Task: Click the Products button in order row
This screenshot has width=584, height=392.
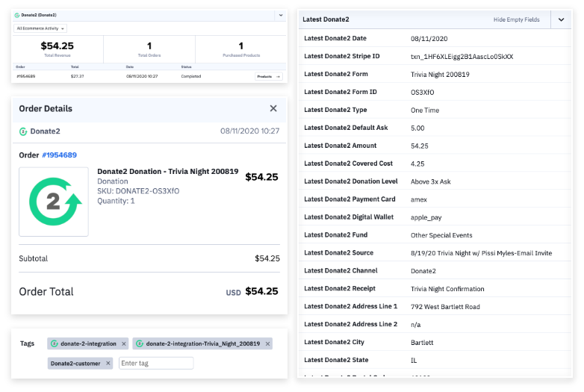Action: point(269,76)
